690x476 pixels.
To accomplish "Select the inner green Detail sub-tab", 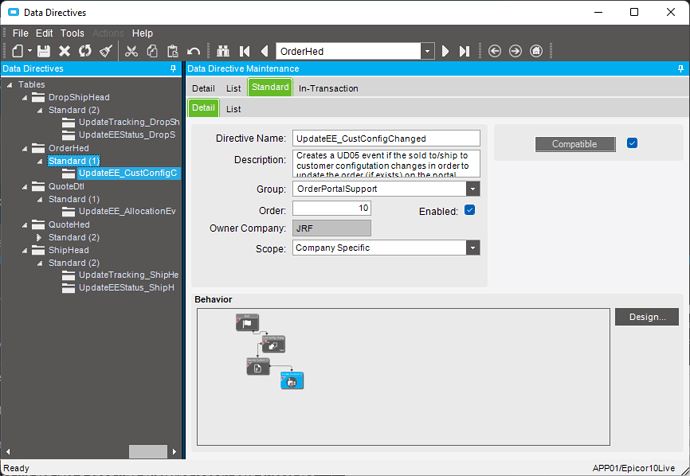I will (x=203, y=108).
